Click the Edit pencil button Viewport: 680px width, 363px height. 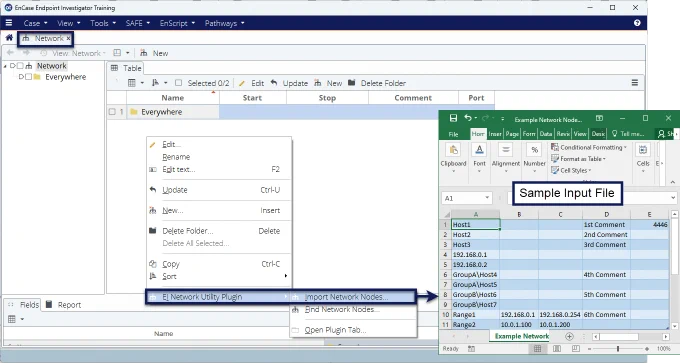tap(251, 83)
